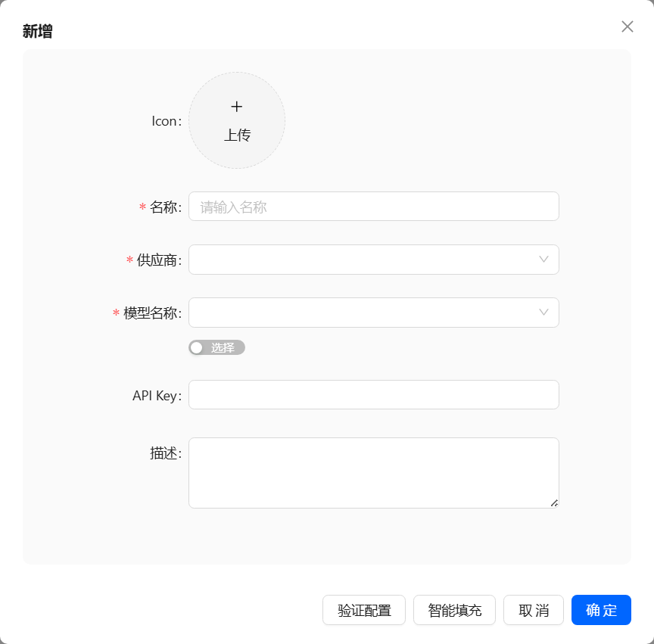Open the 模型名称 dropdown field
The height and width of the screenshot is (644, 654).
pos(363,313)
